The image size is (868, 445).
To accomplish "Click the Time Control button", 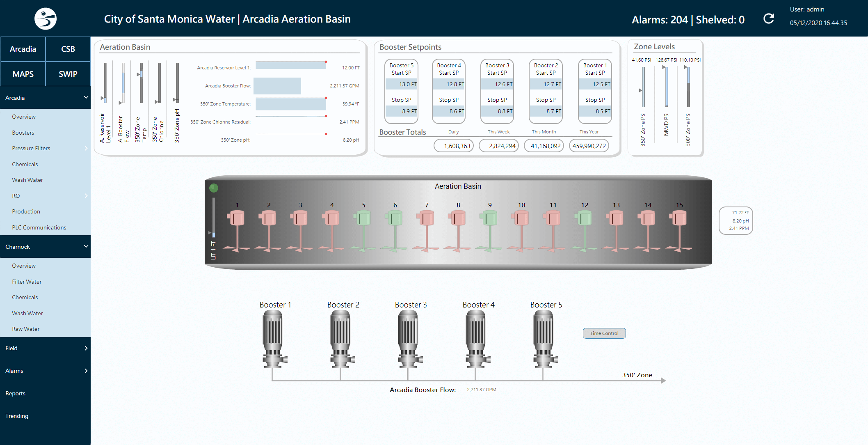I will point(604,333).
